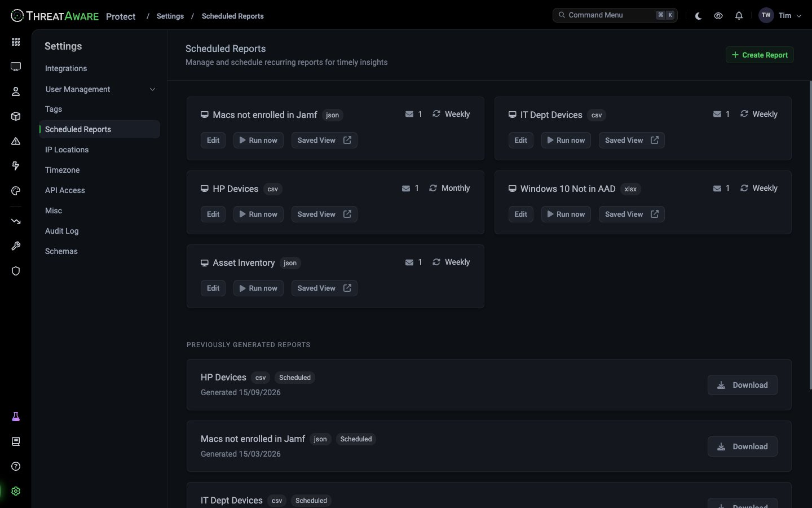Select Schemas in settings menu
This screenshot has height=508, width=812.
(61, 251)
